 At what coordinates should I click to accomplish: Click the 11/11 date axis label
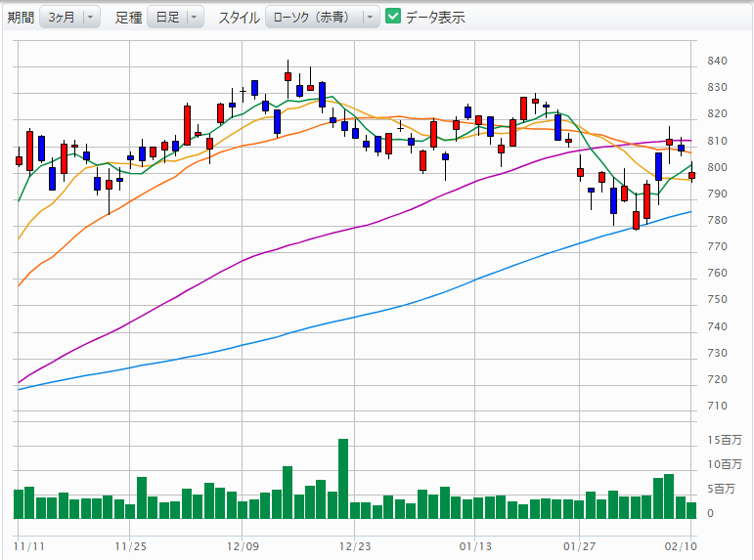pos(29,546)
